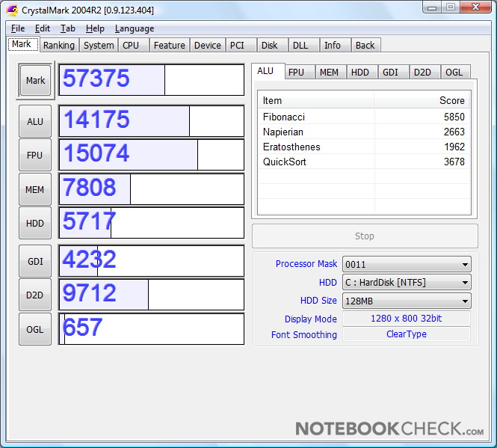497x448 pixels.
Task: Click the Display Mode value 1280 x 800 32bit
Action: pyautogui.click(x=407, y=318)
